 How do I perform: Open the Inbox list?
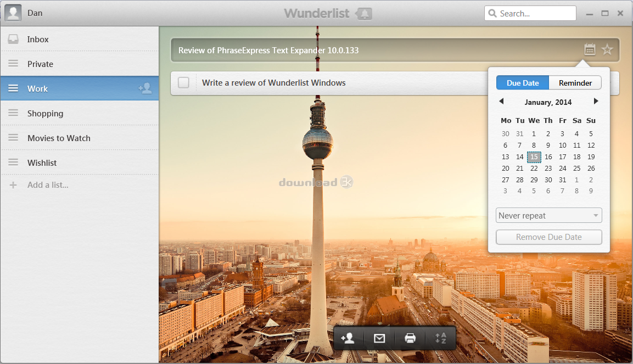coord(80,39)
